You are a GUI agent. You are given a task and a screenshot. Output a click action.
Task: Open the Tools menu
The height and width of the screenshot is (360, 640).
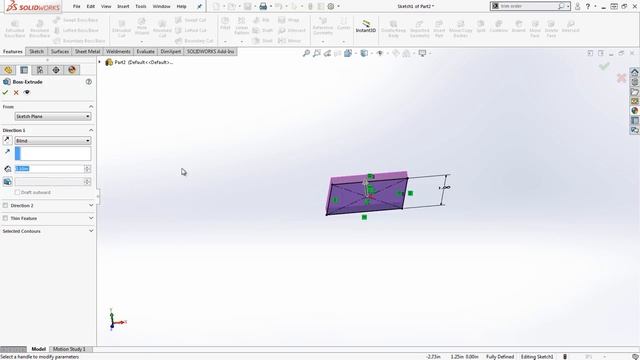click(x=140, y=7)
